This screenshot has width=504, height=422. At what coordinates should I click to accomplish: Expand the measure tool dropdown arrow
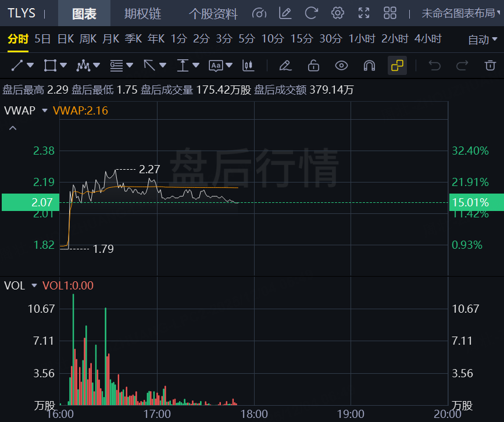[196, 66]
